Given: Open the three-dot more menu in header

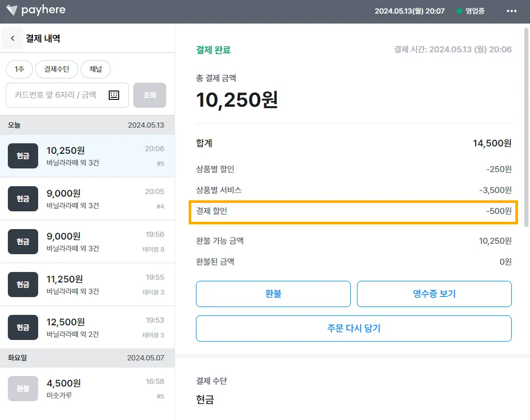Looking at the screenshot, I should click(512, 11).
